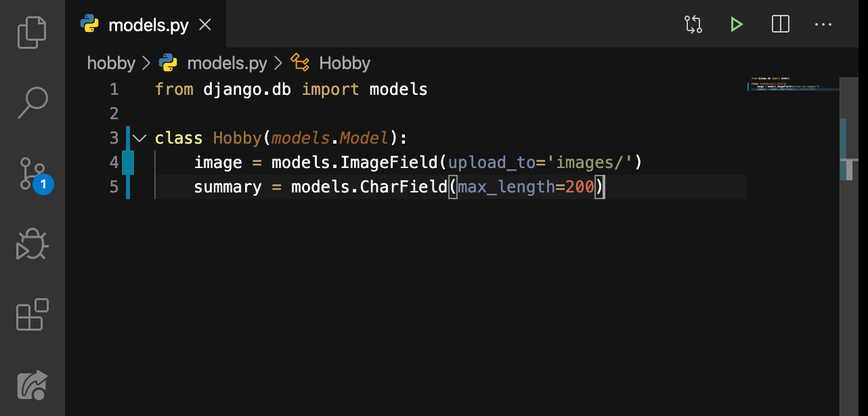The image size is (868, 416).
Task: Open models.py from the breadcrumb bar
Action: point(226,62)
